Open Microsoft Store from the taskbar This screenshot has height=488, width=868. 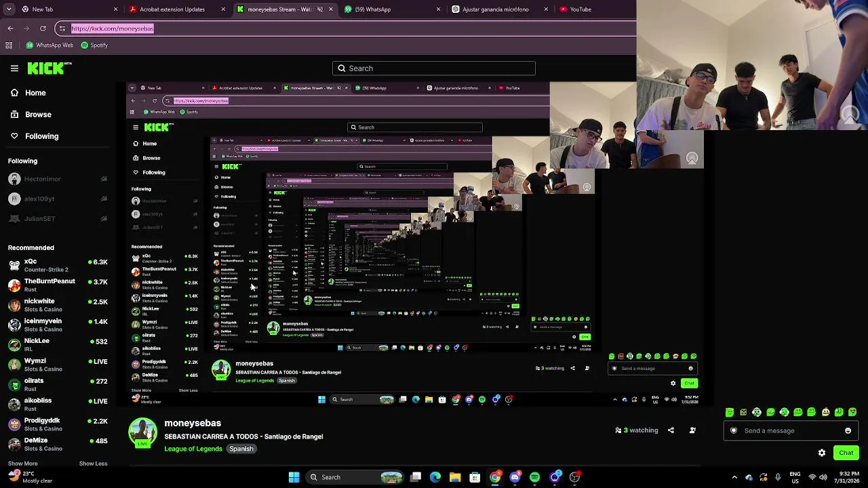pyautogui.click(x=475, y=477)
